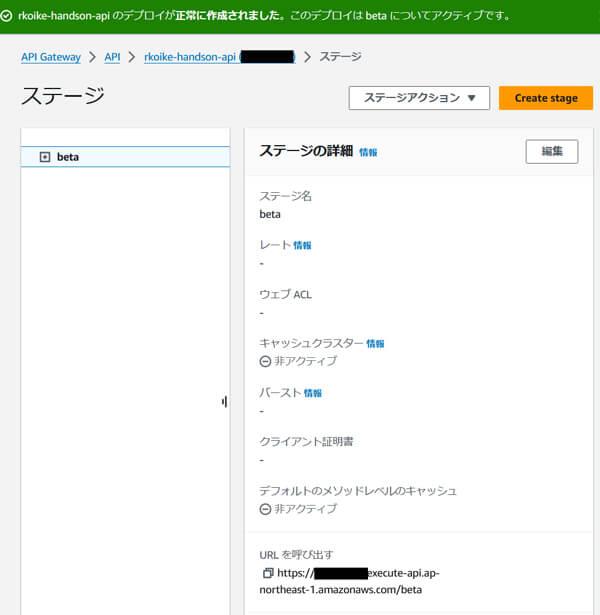The height and width of the screenshot is (615, 600).
Task: Click the 編集 button
Action: (551, 151)
